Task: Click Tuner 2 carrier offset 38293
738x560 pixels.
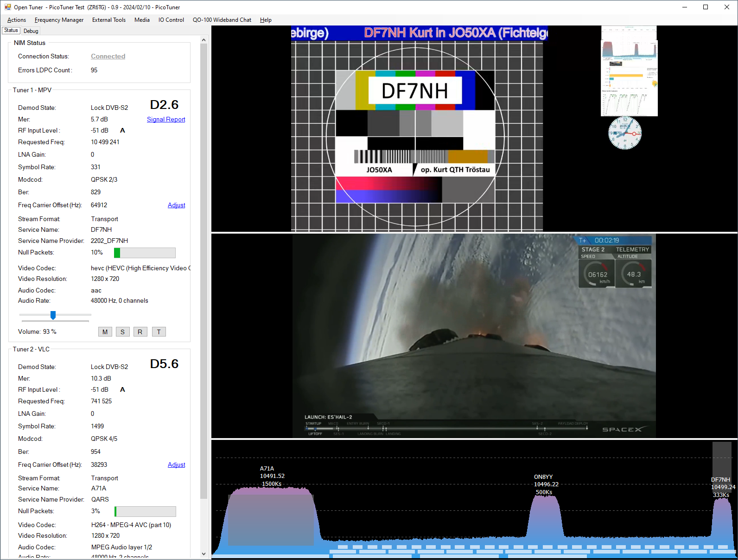Action: pos(99,465)
